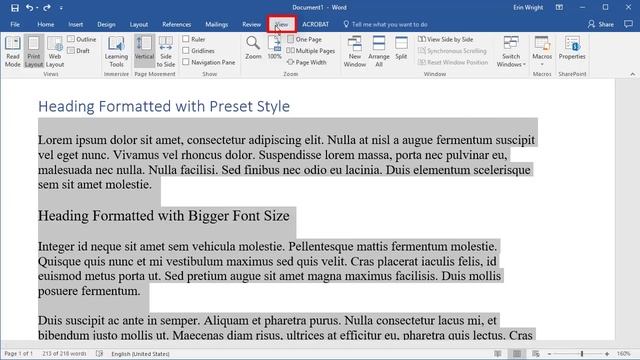Viewport: 640px width, 360px height.
Task: Enable Outline view
Action: coord(82,39)
